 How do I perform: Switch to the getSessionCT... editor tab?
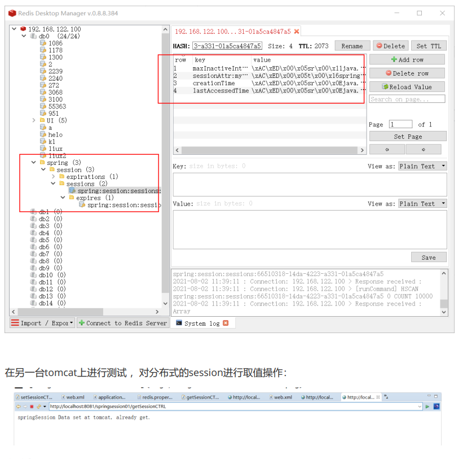coord(200,397)
